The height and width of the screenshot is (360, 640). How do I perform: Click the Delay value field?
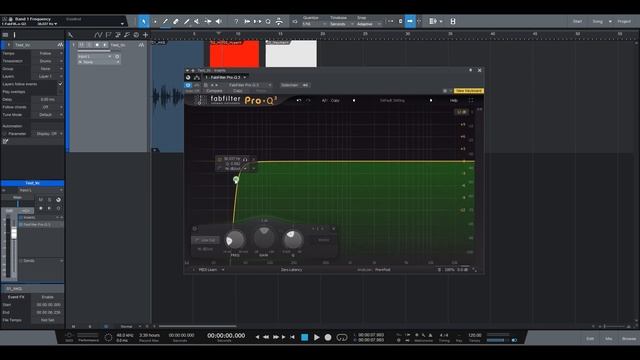[x=47, y=100]
